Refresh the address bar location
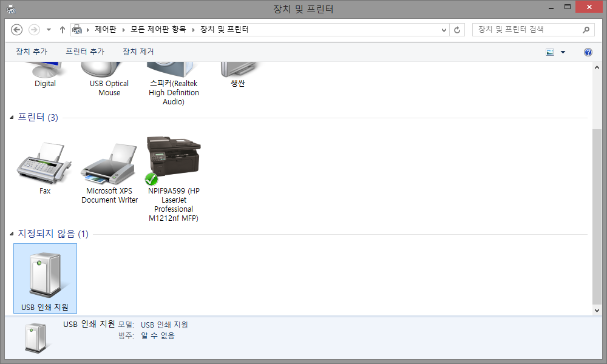The width and height of the screenshot is (607, 364). click(x=457, y=30)
